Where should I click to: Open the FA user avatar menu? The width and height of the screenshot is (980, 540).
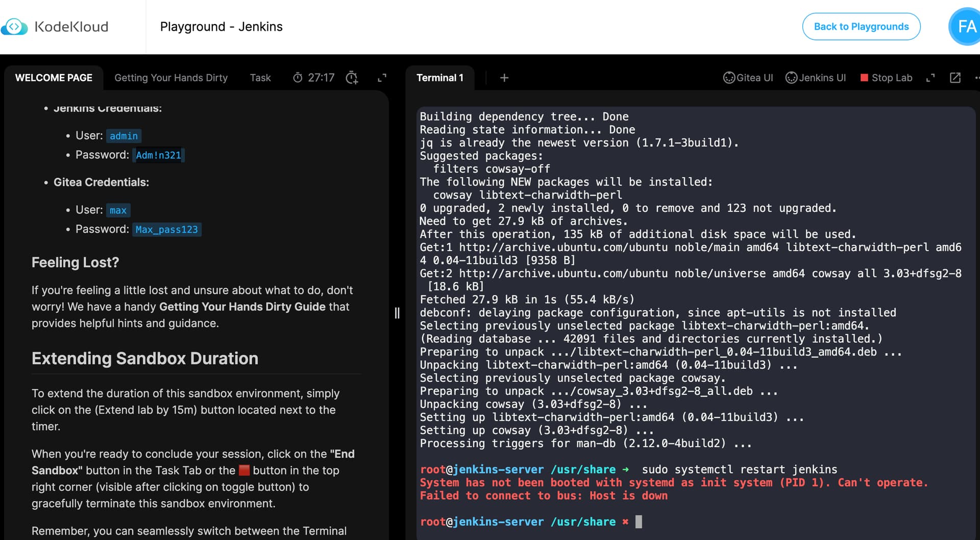(x=965, y=27)
